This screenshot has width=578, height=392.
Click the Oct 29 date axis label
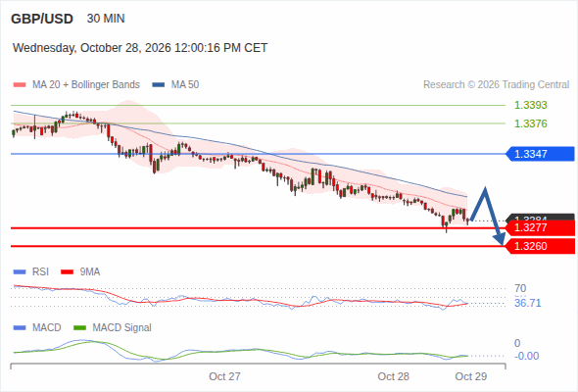[x=471, y=376]
